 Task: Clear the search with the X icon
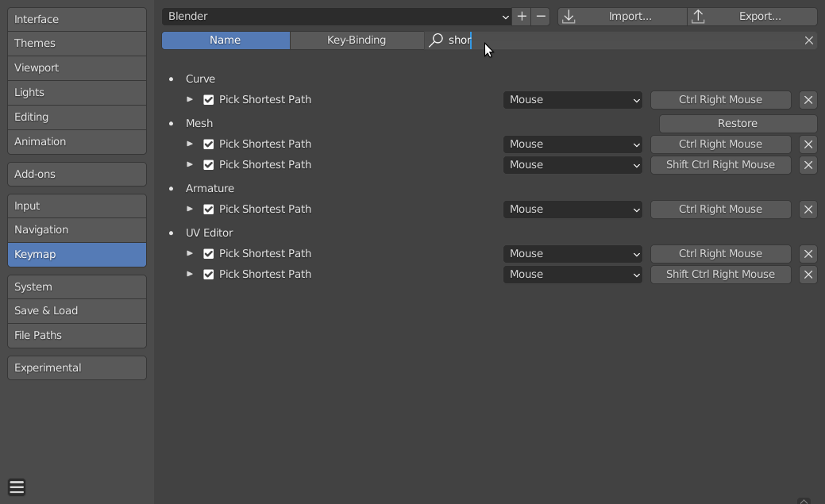(809, 40)
